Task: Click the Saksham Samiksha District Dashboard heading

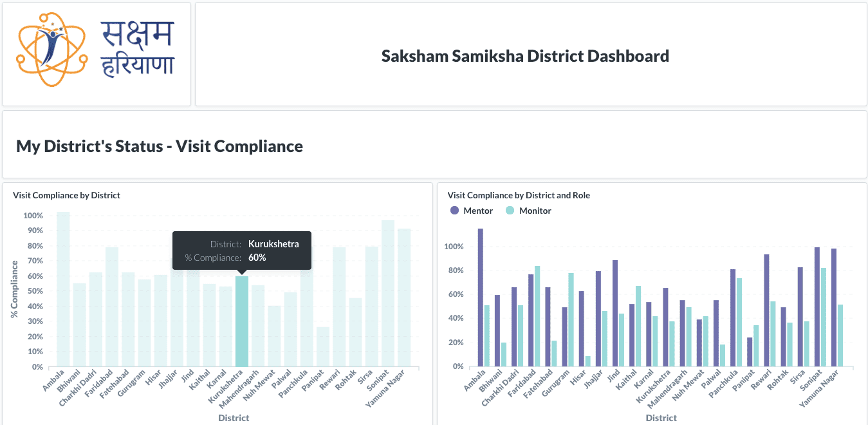Action: (525, 56)
